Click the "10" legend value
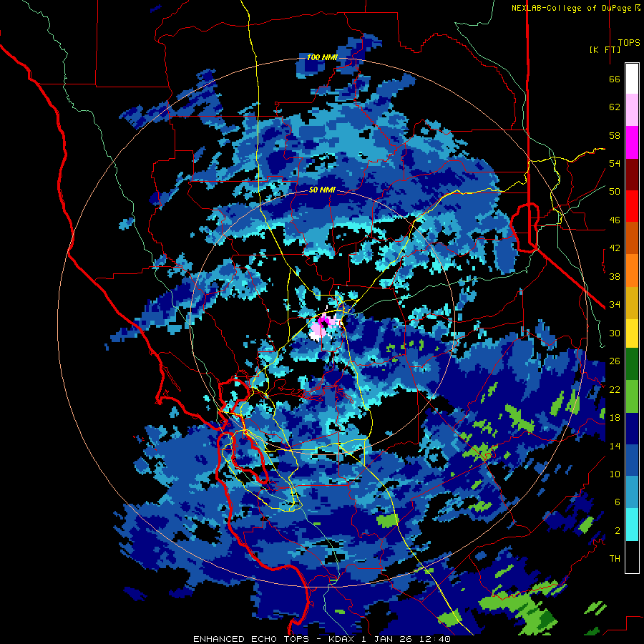 pyautogui.click(x=615, y=474)
